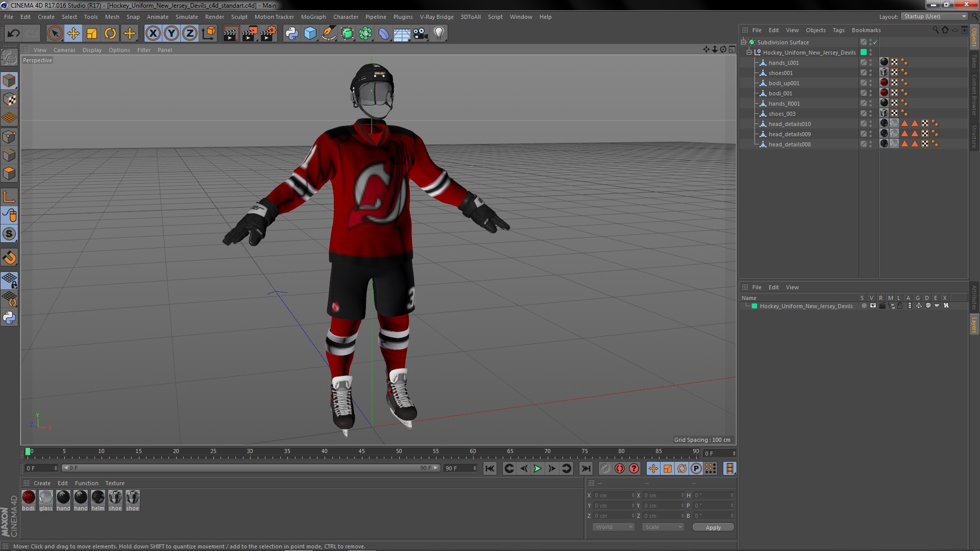Image resolution: width=980 pixels, height=551 pixels.
Task: Toggle the Y axis lock
Action: click(171, 34)
